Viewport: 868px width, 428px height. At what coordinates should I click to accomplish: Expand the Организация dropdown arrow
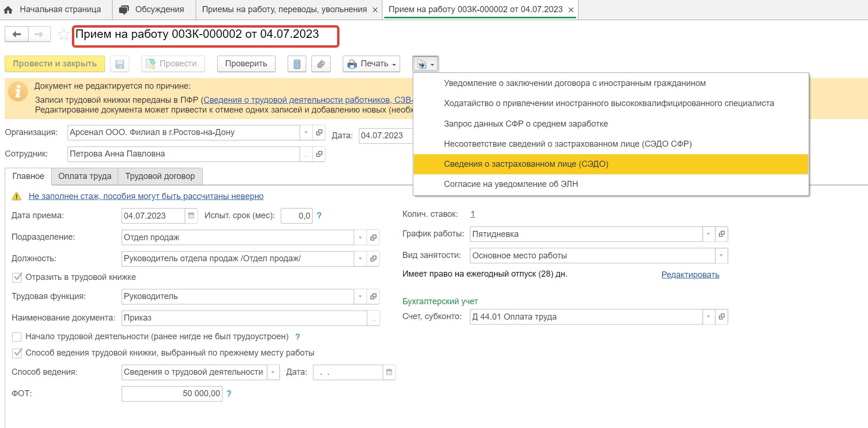(306, 133)
